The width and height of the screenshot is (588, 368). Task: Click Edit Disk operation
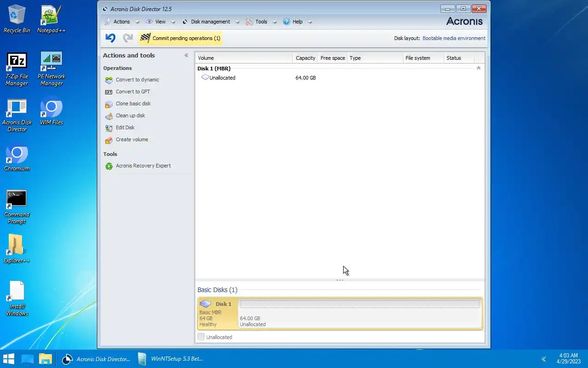pos(125,128)
